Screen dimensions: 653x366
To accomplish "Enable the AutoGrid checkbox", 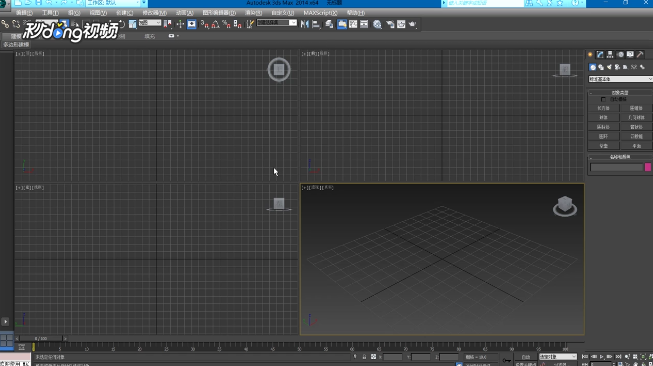I will click(x=603, y=100).
